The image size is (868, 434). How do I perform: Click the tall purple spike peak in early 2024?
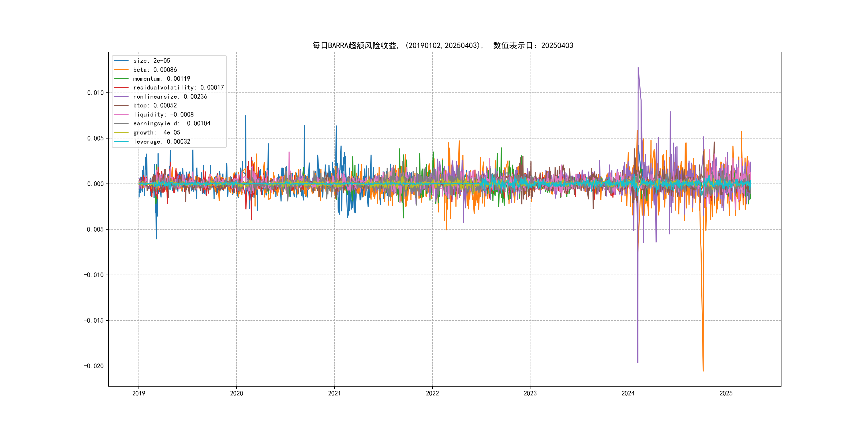pyautogui.click(x=638, y=68)
